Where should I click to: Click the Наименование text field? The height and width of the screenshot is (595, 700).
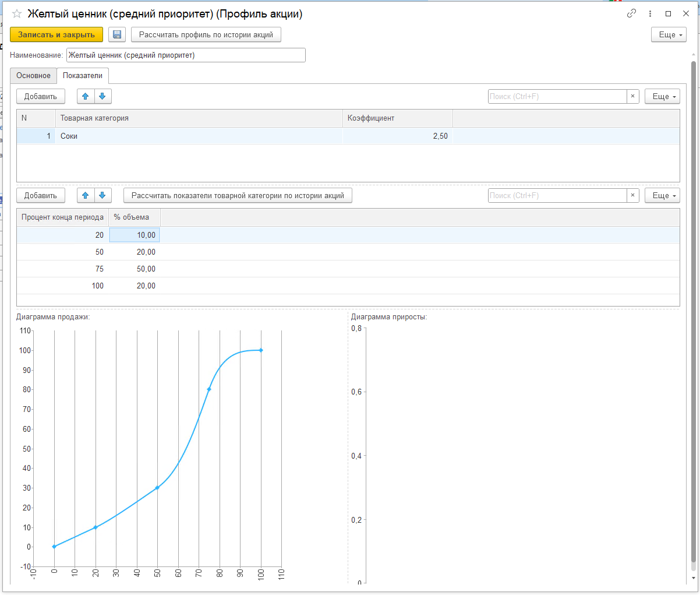click(x=186, y=55)
